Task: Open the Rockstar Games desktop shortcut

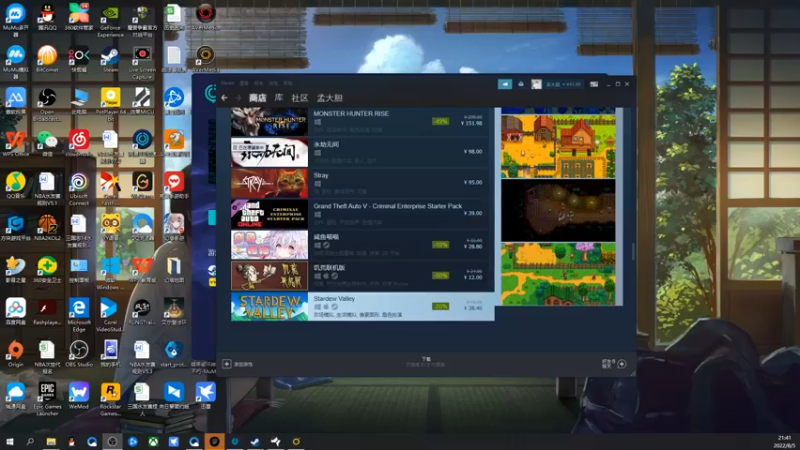Action: pos(110,399)
